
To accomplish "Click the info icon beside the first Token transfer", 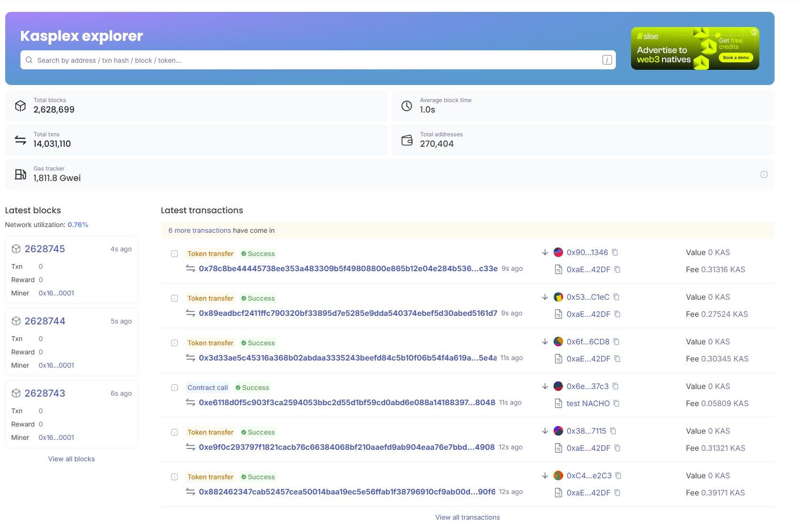I will [x=174, y=253].
